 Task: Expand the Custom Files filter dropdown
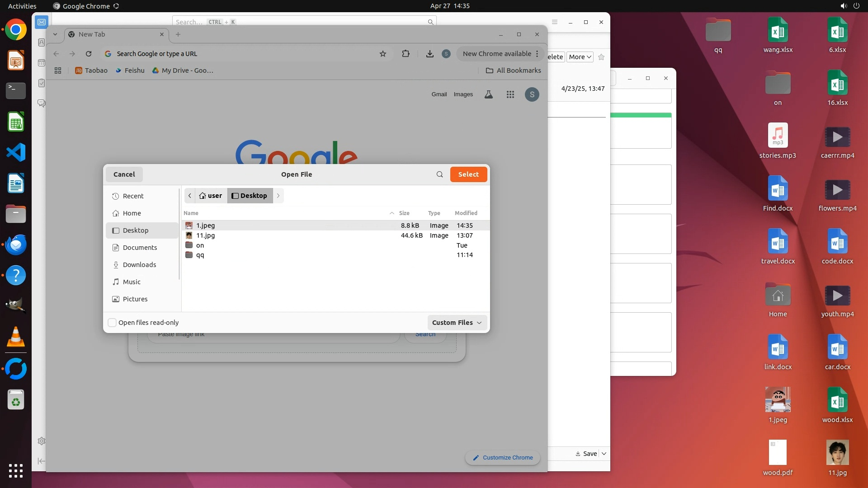(x=457, y=323)
